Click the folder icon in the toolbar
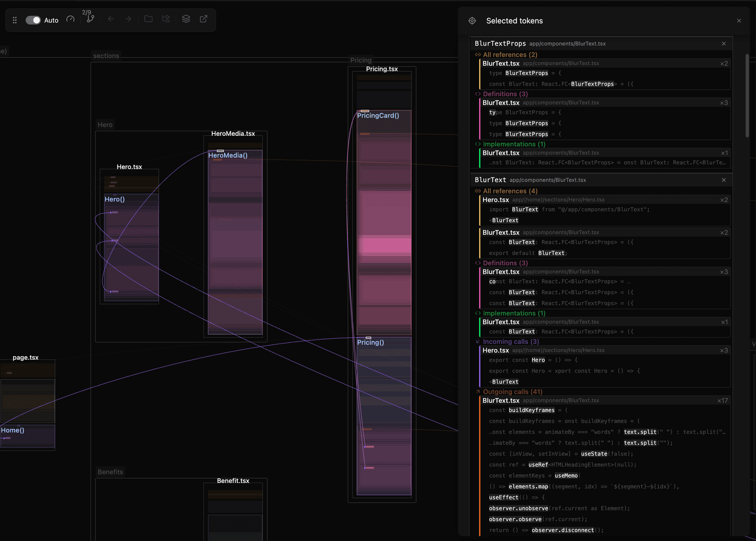 (148, 19)
